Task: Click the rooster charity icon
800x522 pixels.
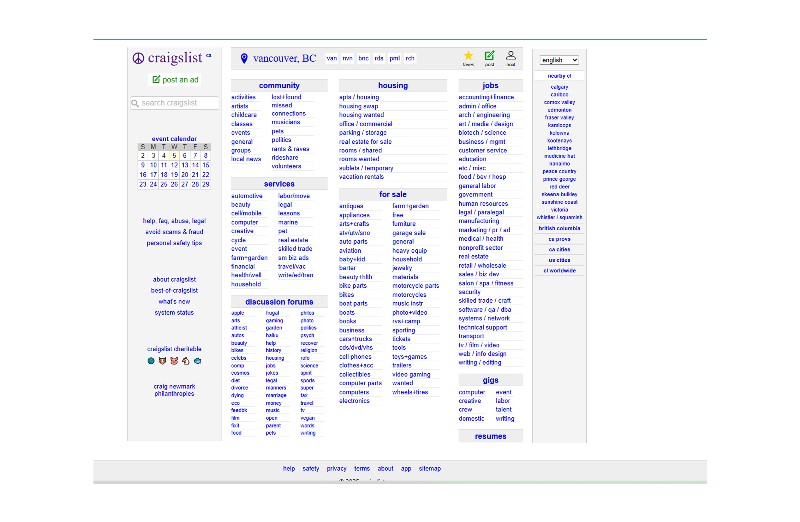Action: click(186, 361)
